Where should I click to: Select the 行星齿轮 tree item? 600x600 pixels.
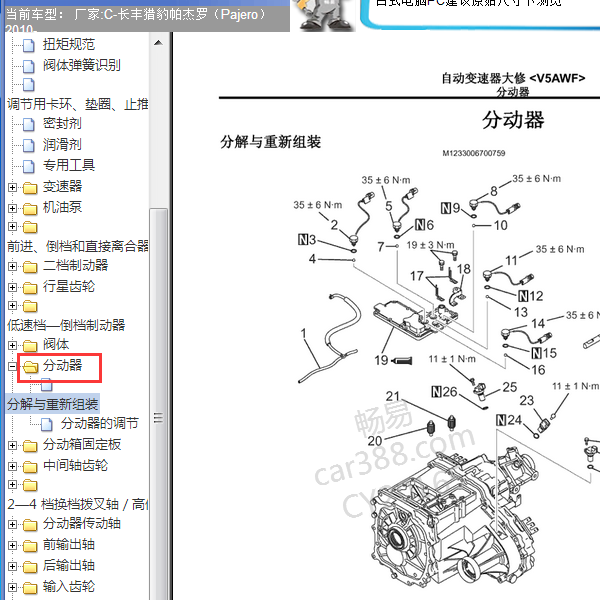click(68, 286)
